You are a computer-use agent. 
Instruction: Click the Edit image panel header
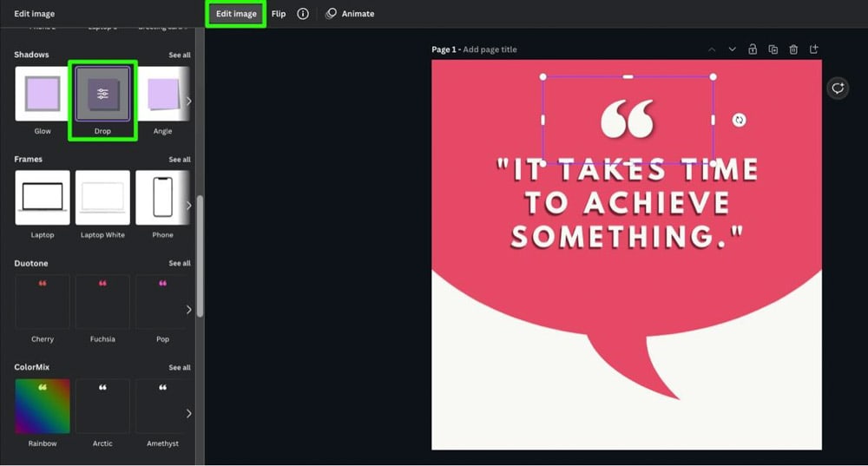[35, 14]
